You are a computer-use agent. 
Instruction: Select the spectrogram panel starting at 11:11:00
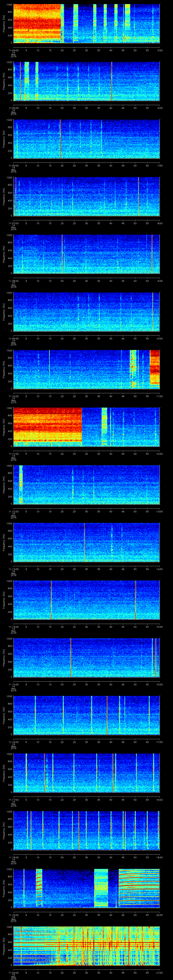point(87,427)
